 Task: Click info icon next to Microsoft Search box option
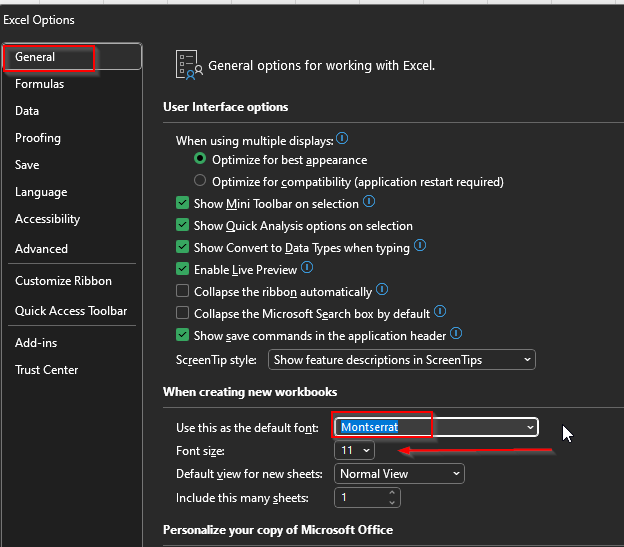pos(439,313)
